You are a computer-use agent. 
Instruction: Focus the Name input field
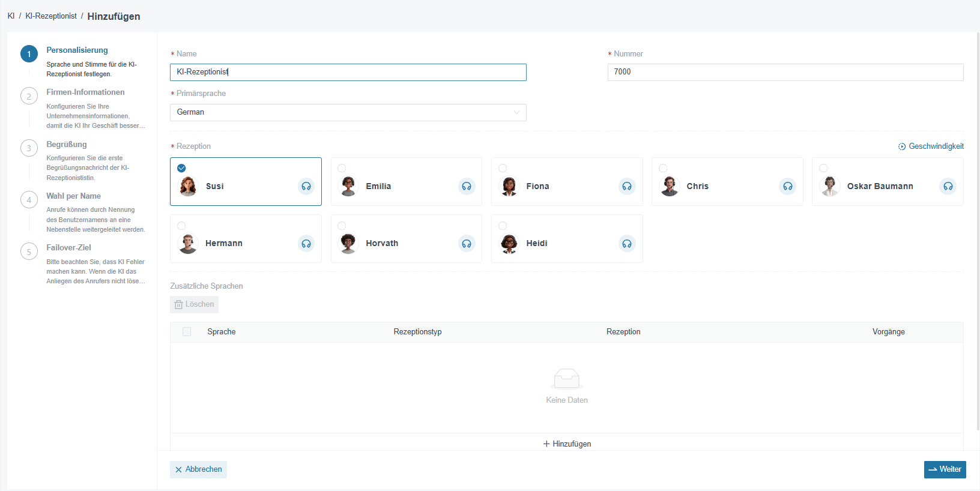348,72
